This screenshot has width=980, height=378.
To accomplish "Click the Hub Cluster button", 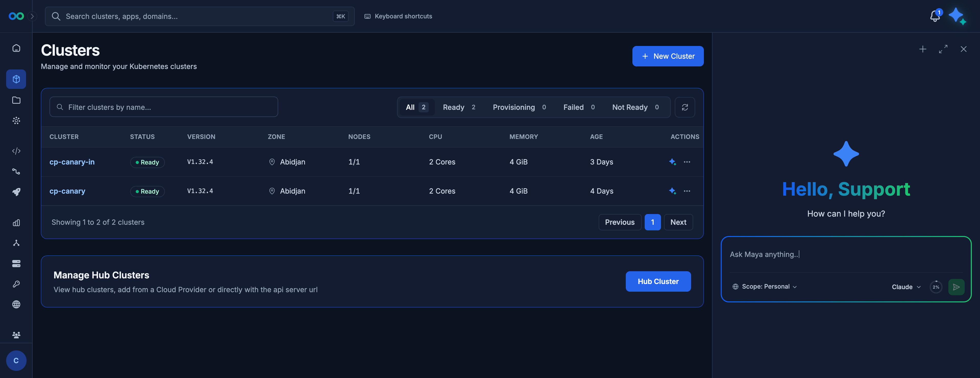I will coord(658,281).
